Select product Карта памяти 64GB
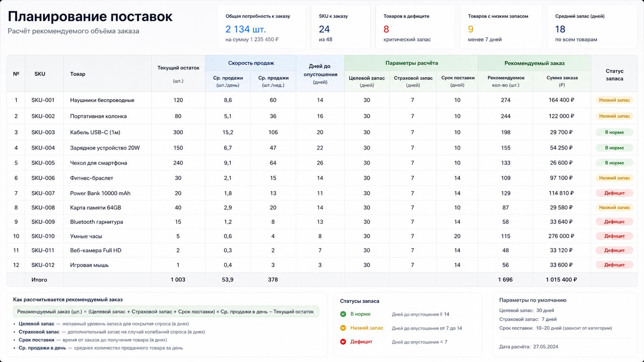Viewport: 644px width, 362px height. click(96, 208)
